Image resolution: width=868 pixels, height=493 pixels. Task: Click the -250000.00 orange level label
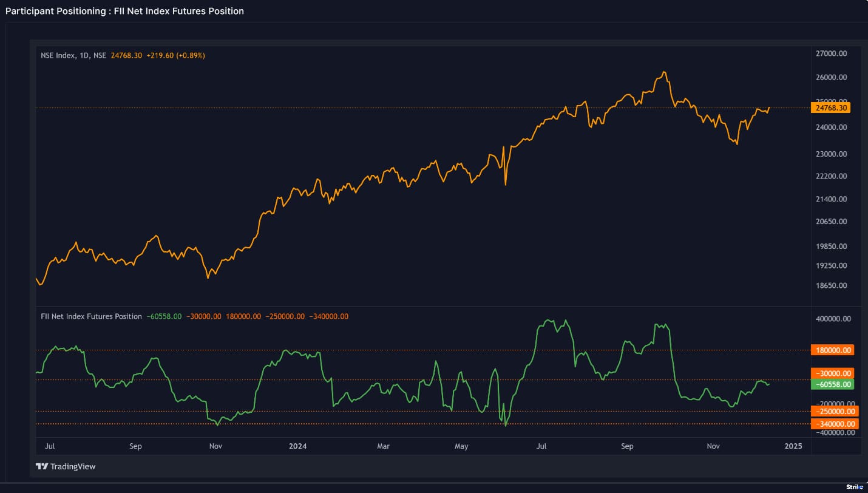(x=833, y=412)
